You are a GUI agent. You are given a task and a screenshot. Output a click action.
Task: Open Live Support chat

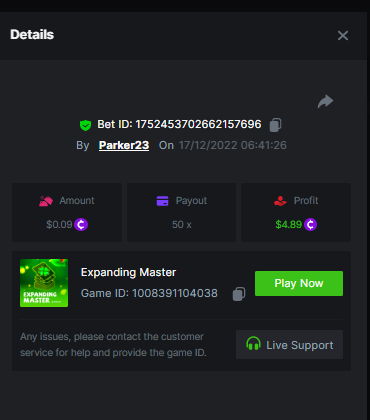coord(289,345)
